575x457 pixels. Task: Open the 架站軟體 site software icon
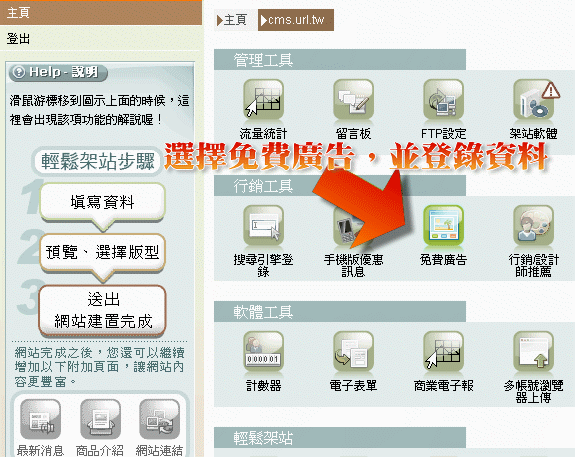coord(534,99)
